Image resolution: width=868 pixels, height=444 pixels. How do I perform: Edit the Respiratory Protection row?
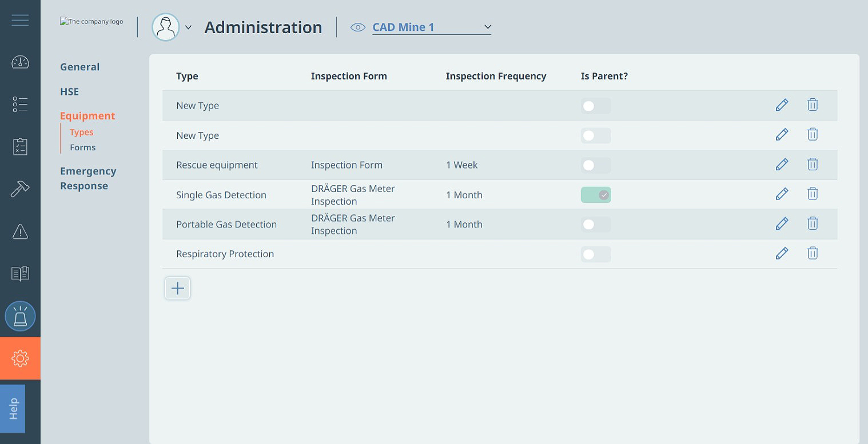click(x=782, y=254)
